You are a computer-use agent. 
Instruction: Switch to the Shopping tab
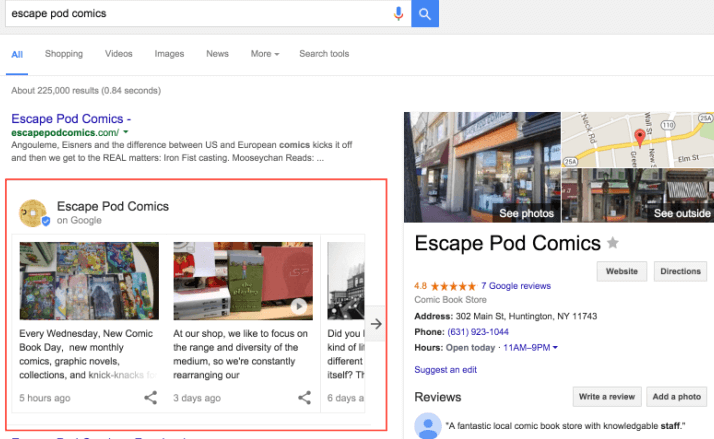[64, 54]
